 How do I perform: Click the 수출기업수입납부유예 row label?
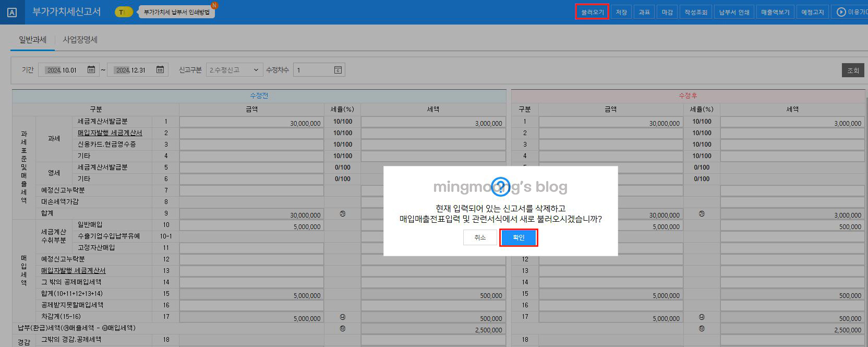[109, 236]
